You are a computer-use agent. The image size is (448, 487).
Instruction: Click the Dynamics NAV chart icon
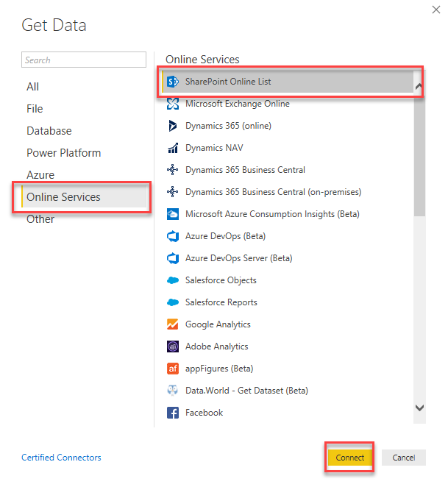coord(173,148)
